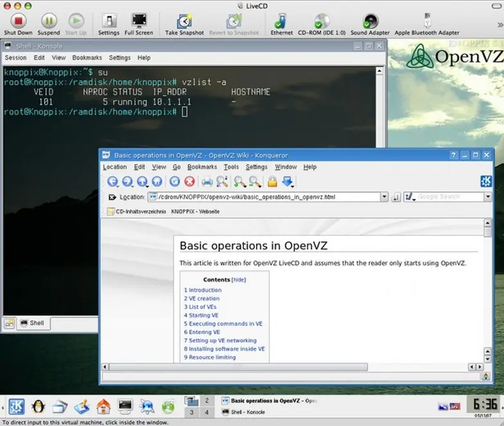This screenshot has height=426, width=504.
Task: Click the Location URL field
Action: [x=265, y=197]
